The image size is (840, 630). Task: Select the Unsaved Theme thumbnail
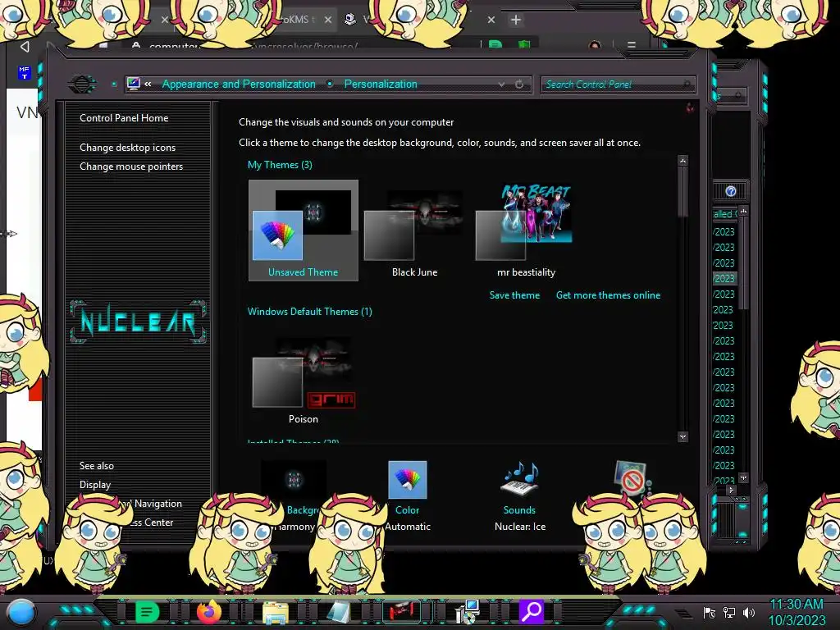[x=304, y=231]
